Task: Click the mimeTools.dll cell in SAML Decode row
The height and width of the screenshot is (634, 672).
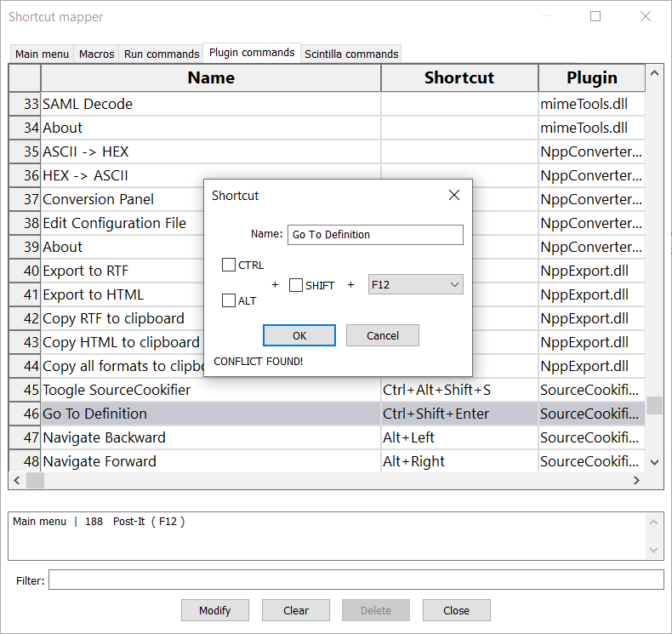Action: click(592, 104)
